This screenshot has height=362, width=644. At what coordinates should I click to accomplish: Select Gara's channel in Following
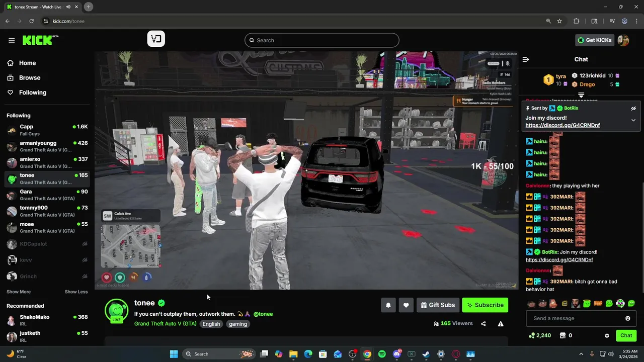pos(47,195)
